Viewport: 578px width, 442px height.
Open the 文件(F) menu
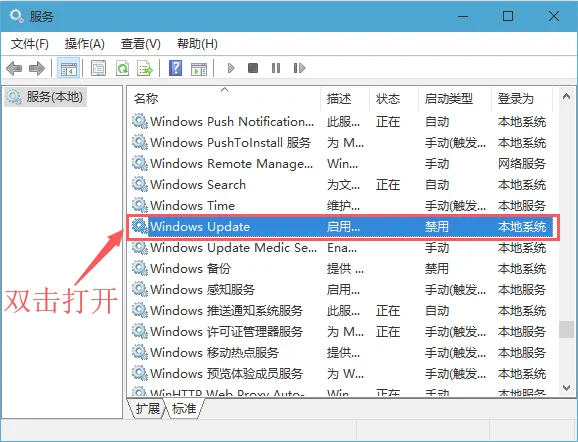click(x=30, y=44)
